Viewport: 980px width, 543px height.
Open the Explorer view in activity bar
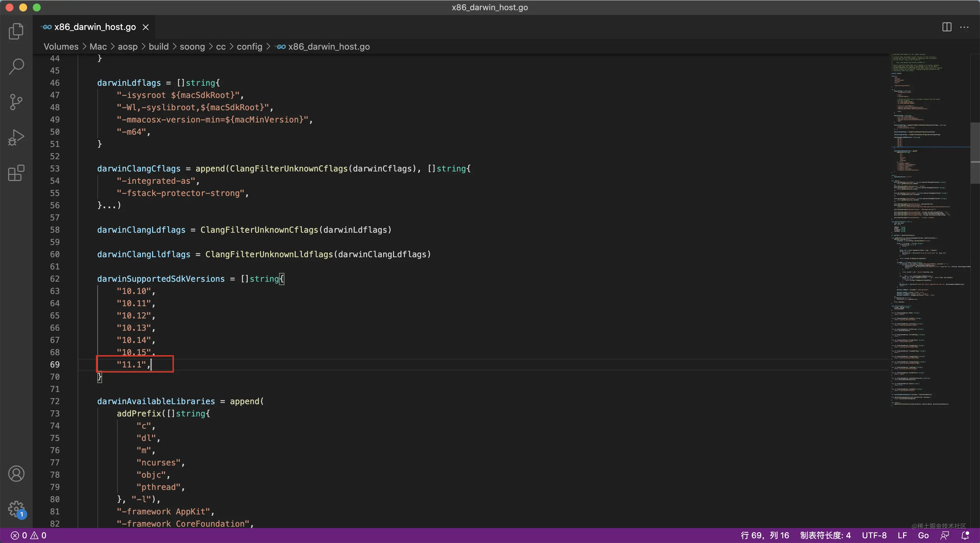[16, 31]
